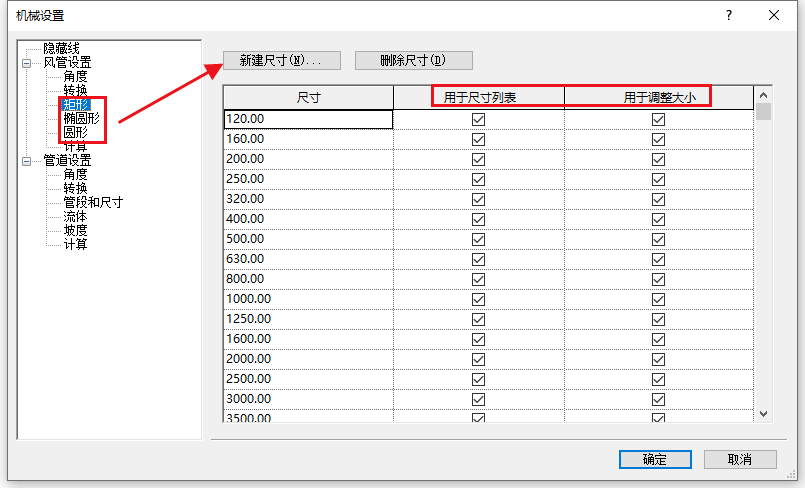Confirm with the 确定 button
Viewport: 805px width, 488px height.
655,459
